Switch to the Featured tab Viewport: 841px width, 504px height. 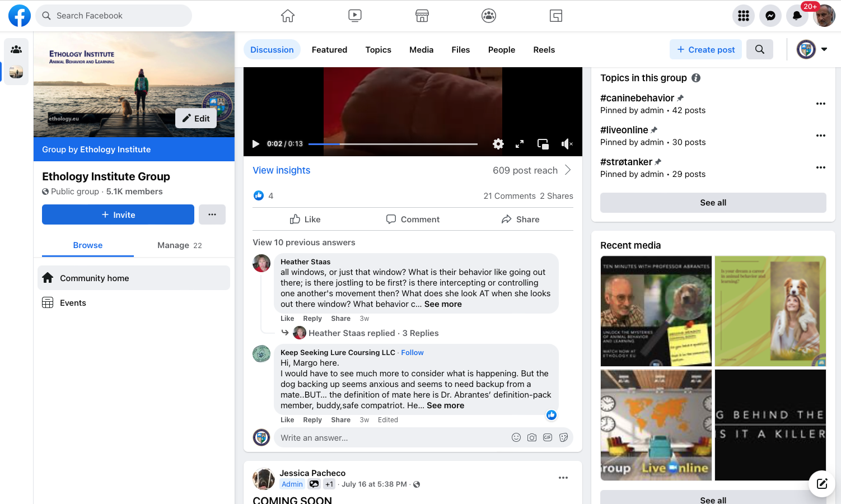click(329, 50)
